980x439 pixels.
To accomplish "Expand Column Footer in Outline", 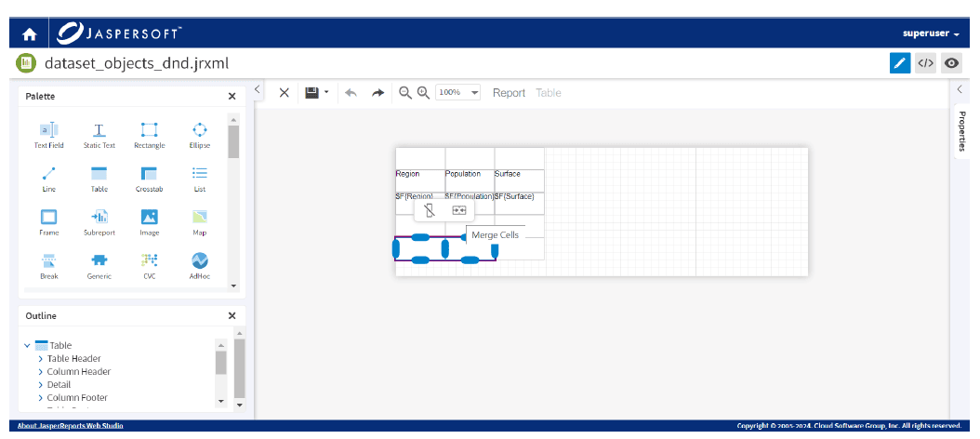I will coord(40,398).
